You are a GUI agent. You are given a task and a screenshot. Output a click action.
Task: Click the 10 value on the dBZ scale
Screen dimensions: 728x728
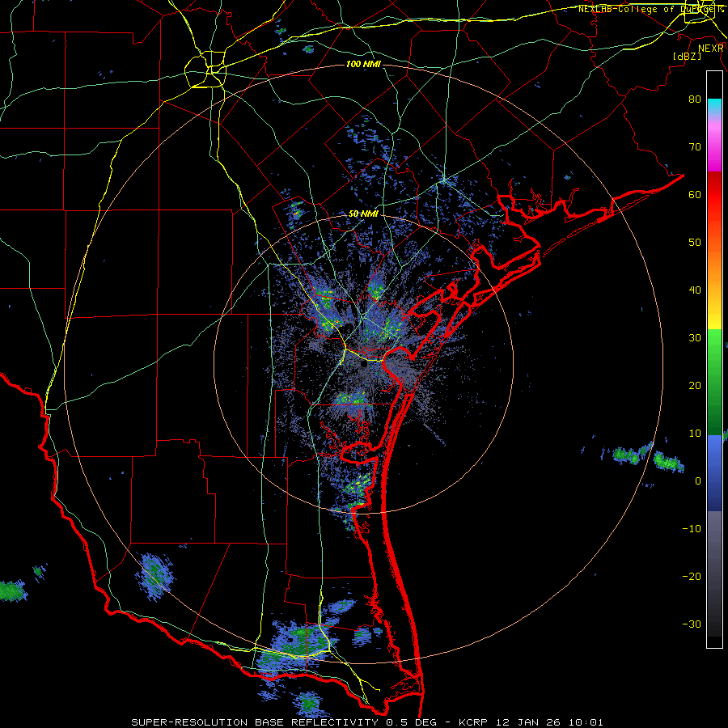tap(695, 434)
